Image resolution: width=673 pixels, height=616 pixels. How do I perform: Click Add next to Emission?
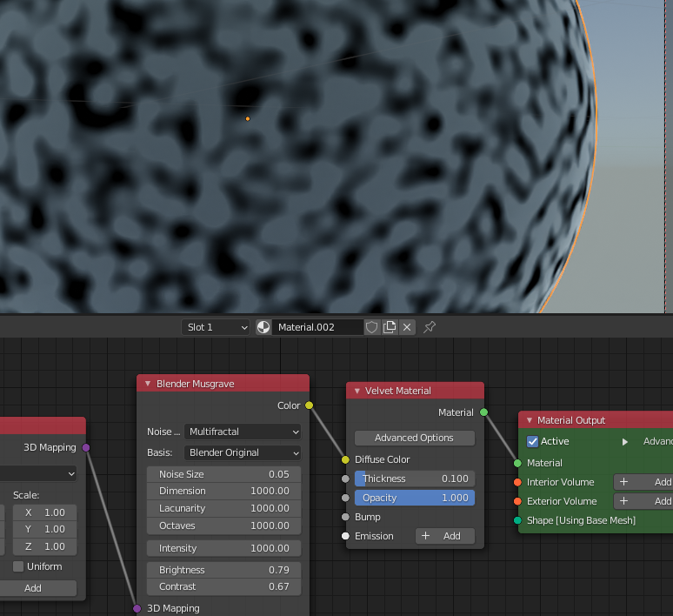pos(444,536)
